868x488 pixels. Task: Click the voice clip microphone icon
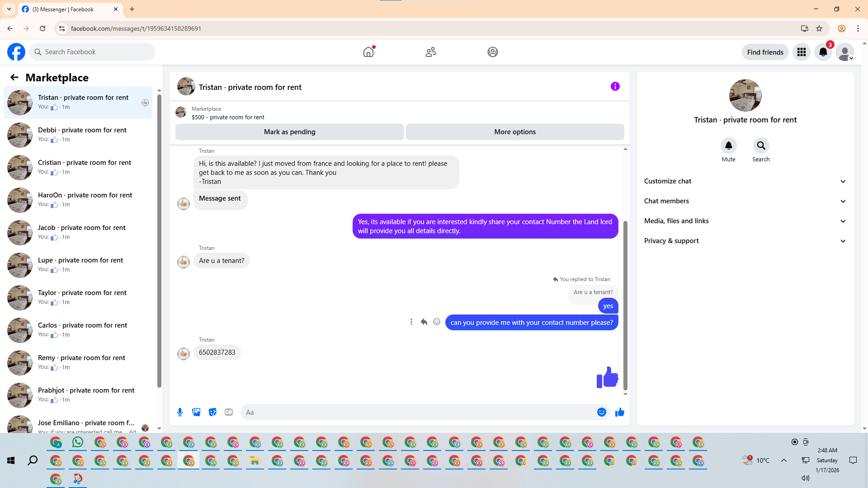pyautogui.click(x=180, y=412)
